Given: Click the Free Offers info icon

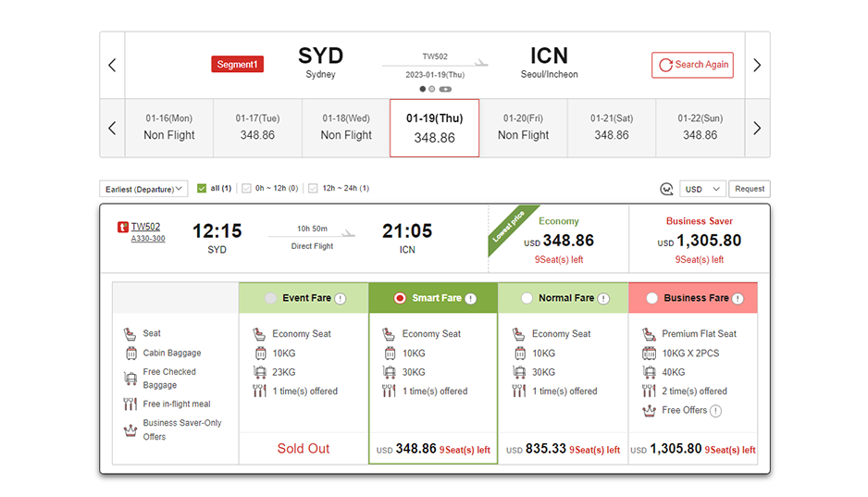Looking at the screenshot, I should pos(715,411).
